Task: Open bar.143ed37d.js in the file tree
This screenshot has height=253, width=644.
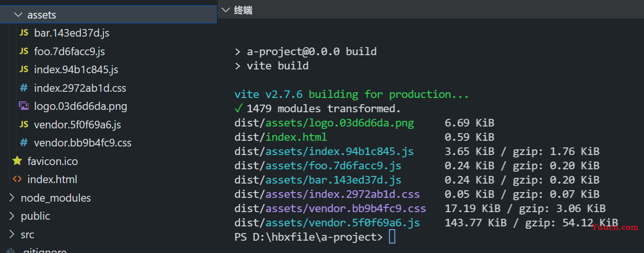Action: point(72,33)
